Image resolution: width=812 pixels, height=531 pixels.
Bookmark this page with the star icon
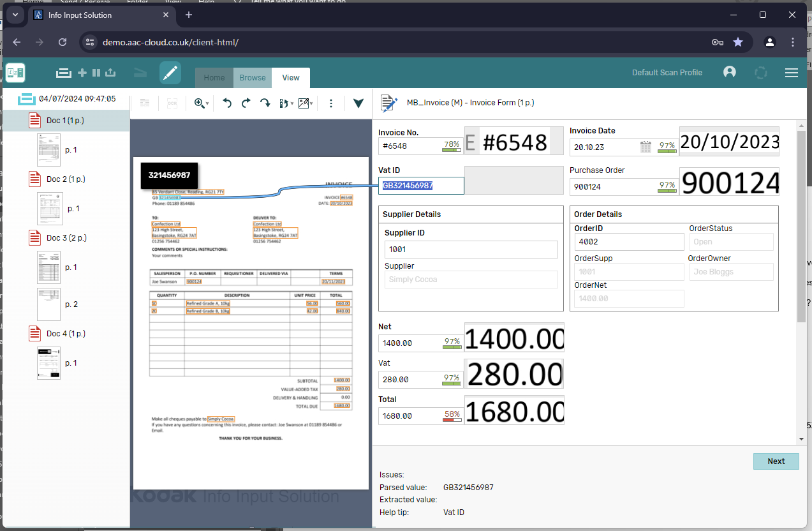[x=738, y=42]
